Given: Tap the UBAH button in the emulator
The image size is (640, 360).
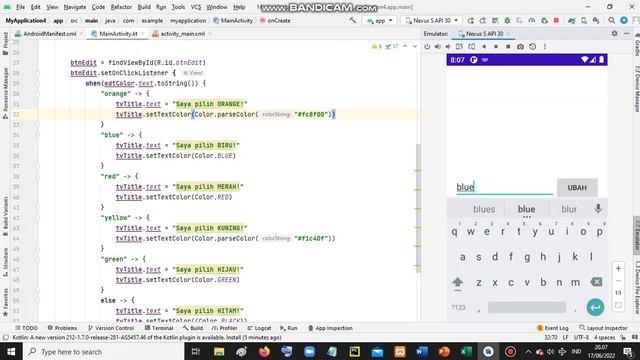Looking at the screenshot, I should (x=577, y=188).
